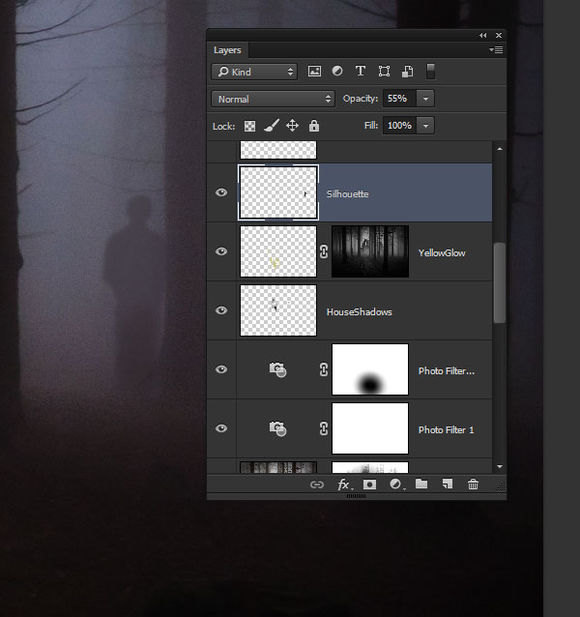Filter for type layers icon

pyautogui.click(x=360, y=71)
